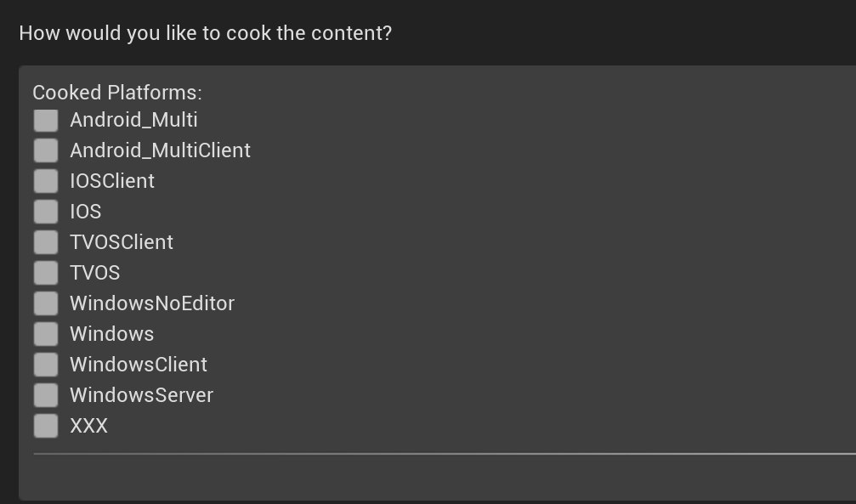The width and height of the screenshot is (856, 504).
Task: Check the IOSClient platform box
Action: [x=46, y=181]
